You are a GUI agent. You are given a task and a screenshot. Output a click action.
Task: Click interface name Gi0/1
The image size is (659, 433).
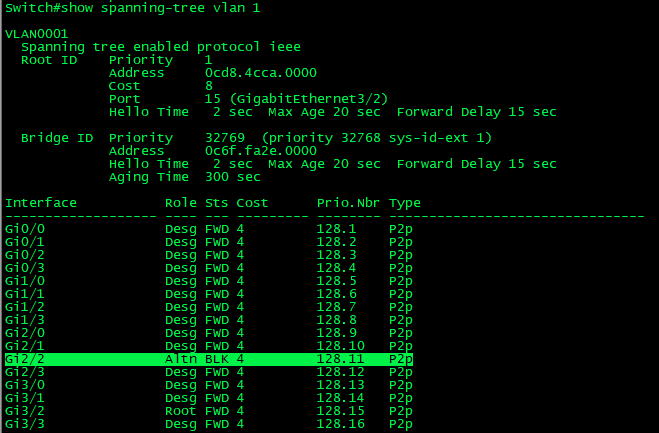[25, 242]
